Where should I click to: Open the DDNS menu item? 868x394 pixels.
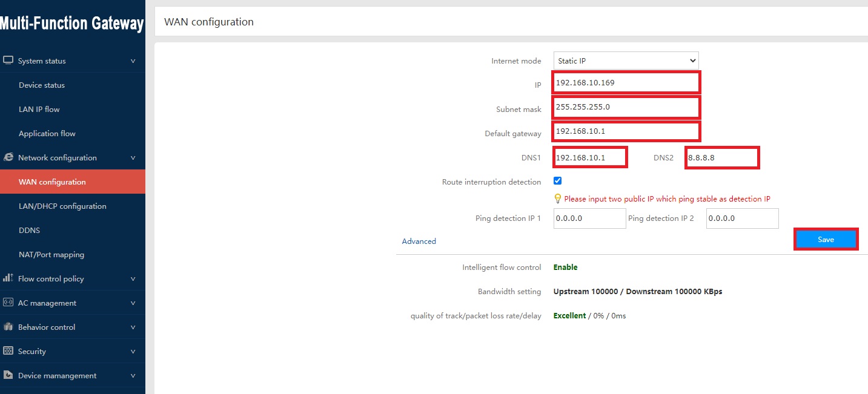[x=29, y=231]
